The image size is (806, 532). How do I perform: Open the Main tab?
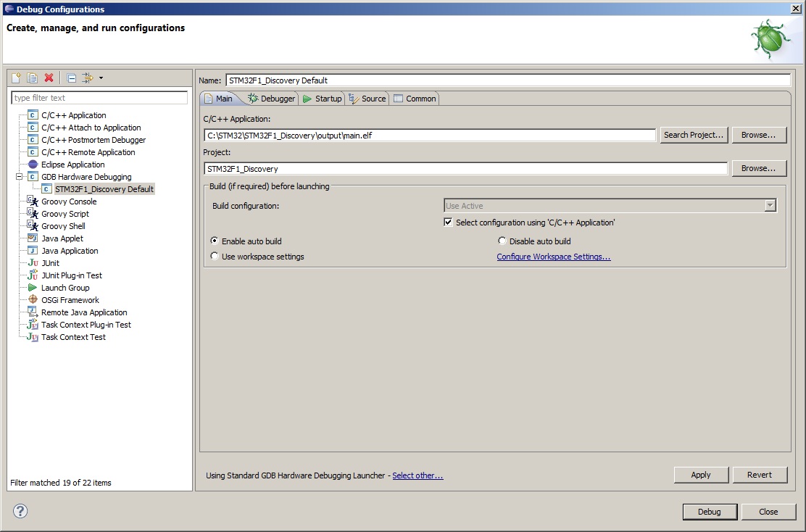tap(218, 99)
